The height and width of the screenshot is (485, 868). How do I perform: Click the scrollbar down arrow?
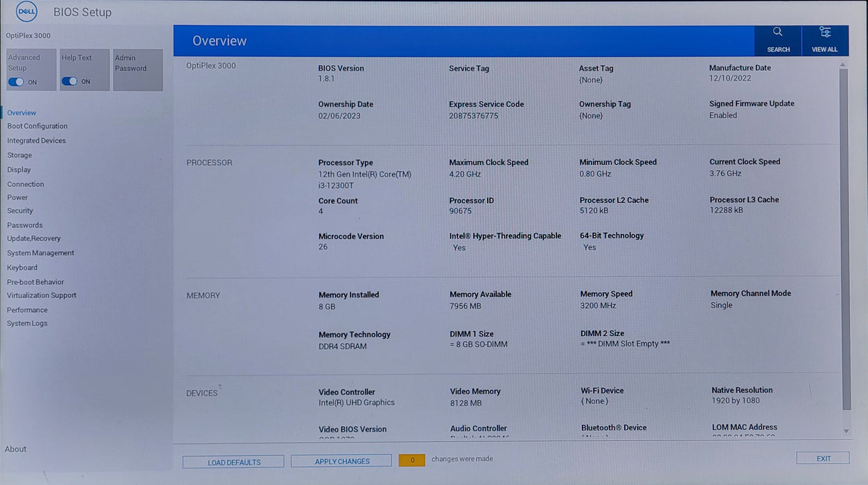coord(845,431)
